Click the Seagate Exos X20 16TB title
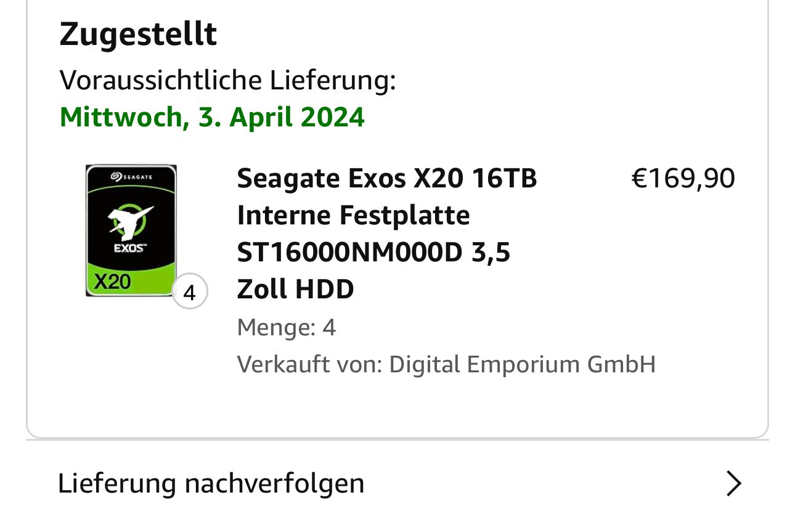The image size is (795, 532). 387,179
